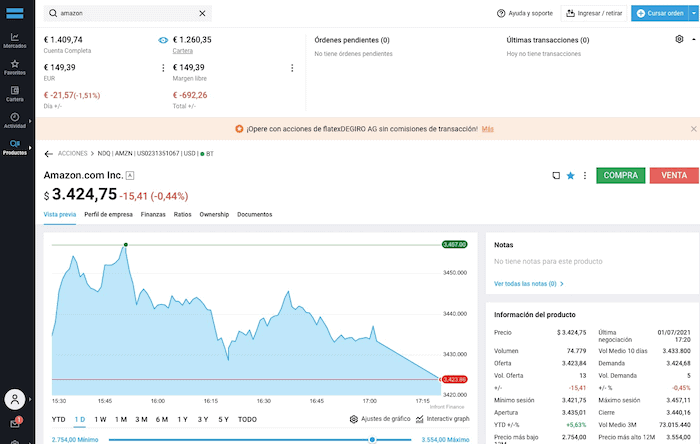
Task: Open Ver todas las notas (0) link
Action: tap(529, 284)
